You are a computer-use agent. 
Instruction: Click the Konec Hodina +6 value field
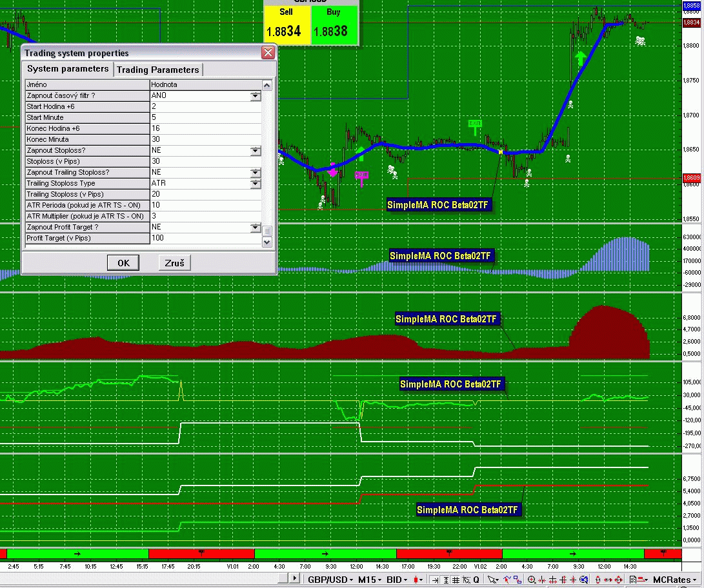[x=206, y=128]
